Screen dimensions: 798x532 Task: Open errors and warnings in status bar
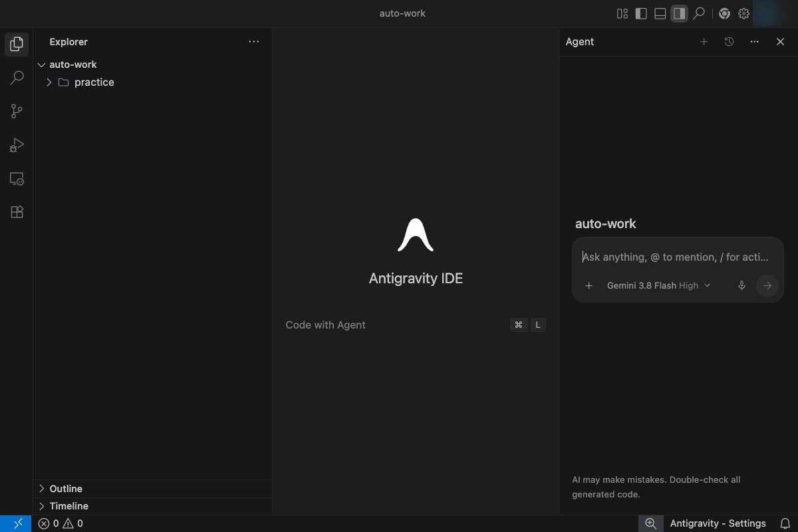(x=61, y=523)
